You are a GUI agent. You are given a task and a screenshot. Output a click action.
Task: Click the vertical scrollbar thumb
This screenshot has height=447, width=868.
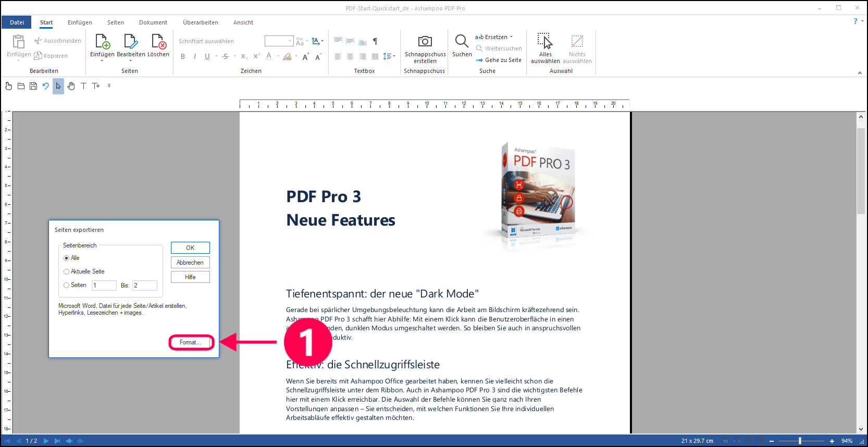pos(861,170)
